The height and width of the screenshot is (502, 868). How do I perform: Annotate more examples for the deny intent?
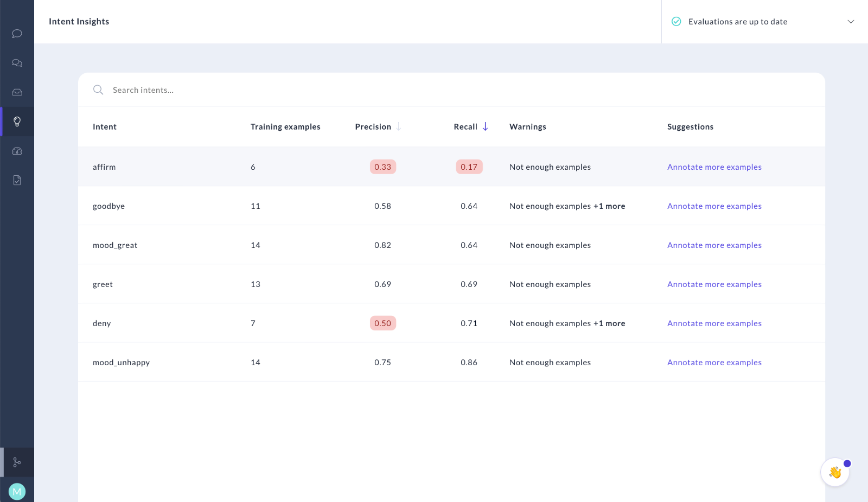714,323
